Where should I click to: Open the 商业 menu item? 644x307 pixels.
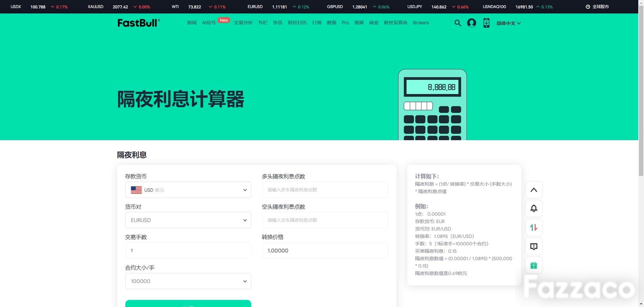click(374, 23)
